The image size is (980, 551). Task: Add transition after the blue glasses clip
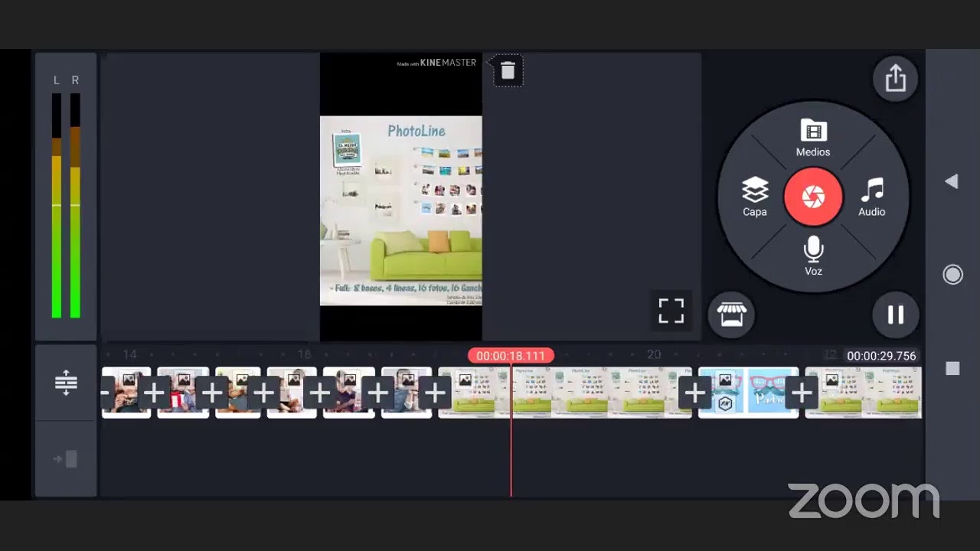tap(802, 393)
